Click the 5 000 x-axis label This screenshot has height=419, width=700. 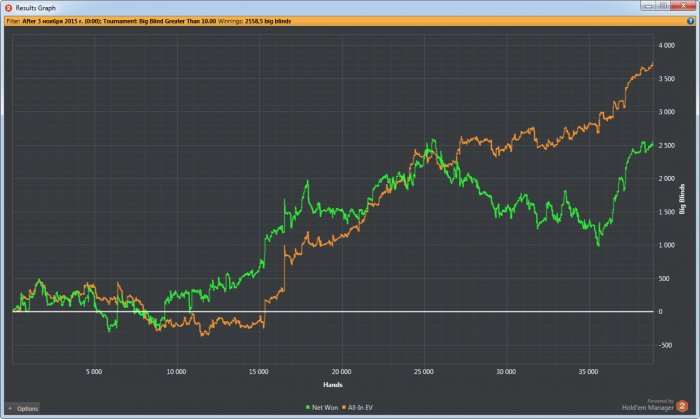pyautogui.click(x=94, y=372)
